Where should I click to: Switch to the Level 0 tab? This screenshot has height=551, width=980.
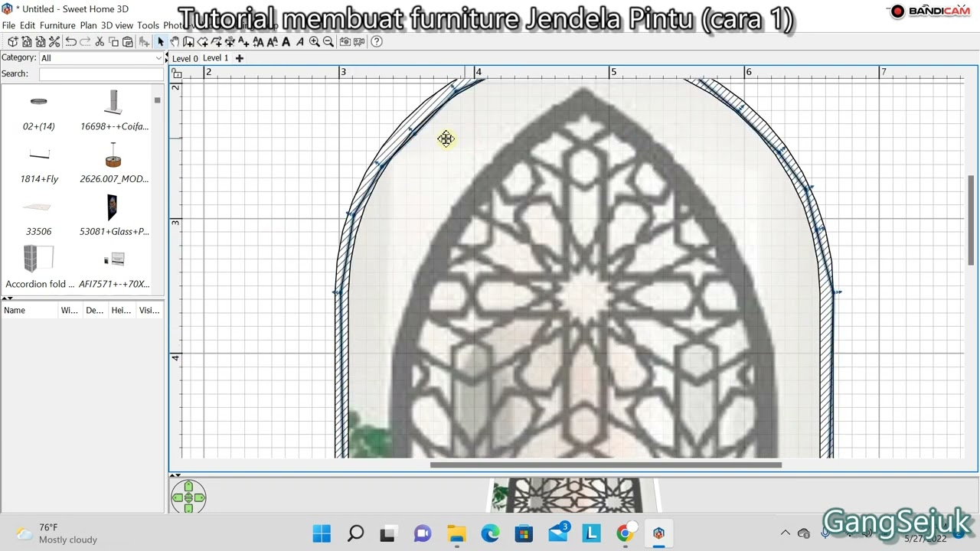[x=185, y=58]
